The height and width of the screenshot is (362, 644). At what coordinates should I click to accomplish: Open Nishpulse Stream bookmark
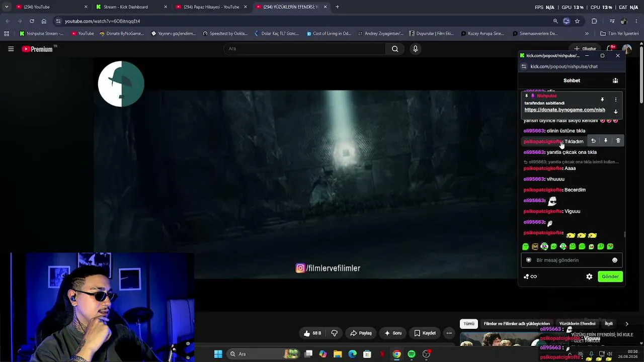(42, 34)
